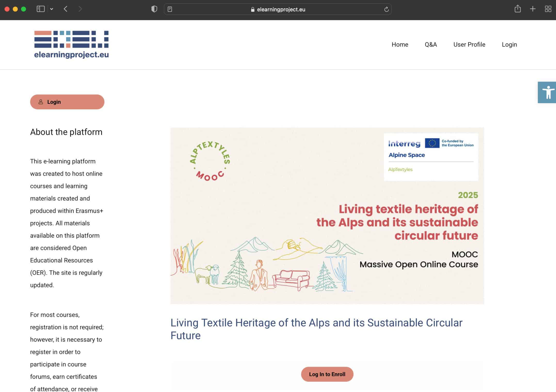Go back with the left arrow
556x392 pixels.
66,9
